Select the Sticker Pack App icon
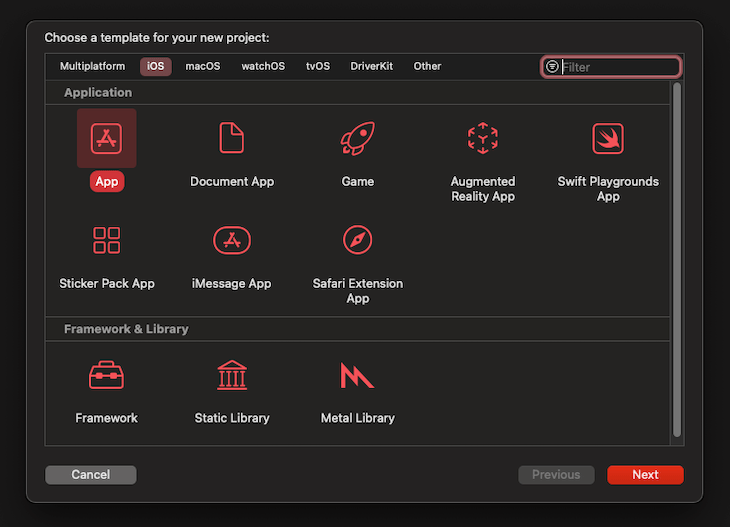The height and width of the screenshot is (527, 730). (107, 240)
